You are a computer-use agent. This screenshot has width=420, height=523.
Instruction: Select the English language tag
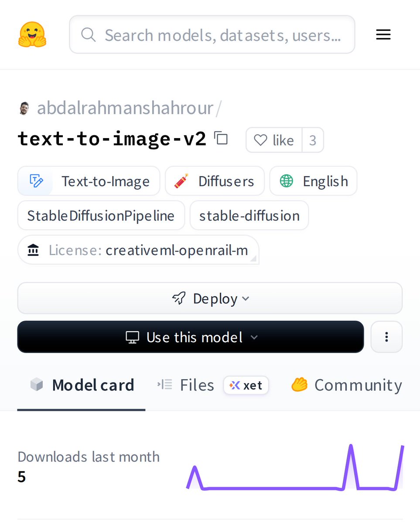314,181
